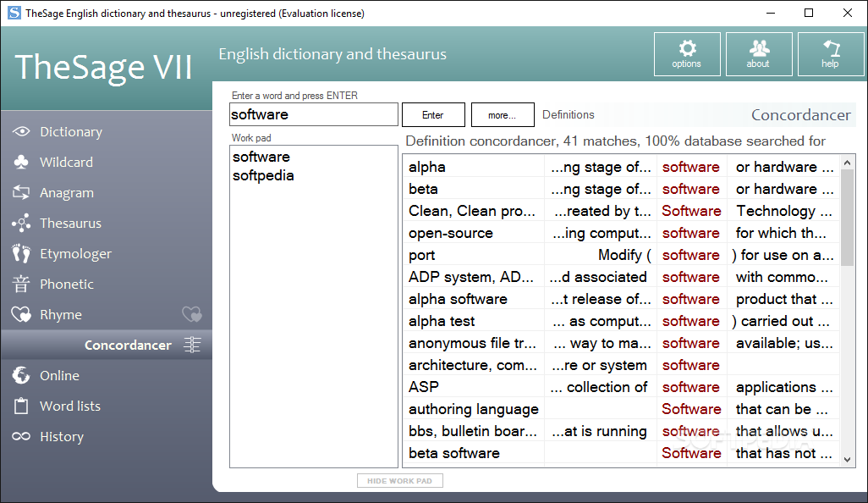Select the 'alpha software' result row
The height and width of the screenshot is (503, 868).
621,299
